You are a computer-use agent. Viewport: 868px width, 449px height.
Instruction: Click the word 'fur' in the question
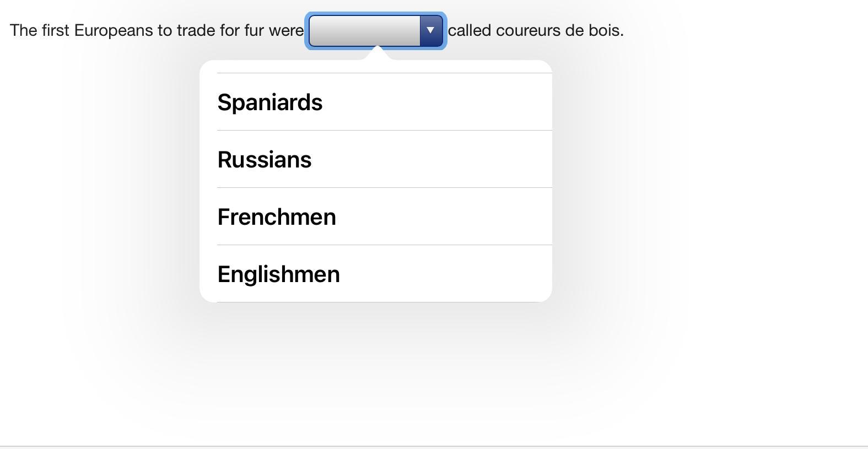coord(254,30)
